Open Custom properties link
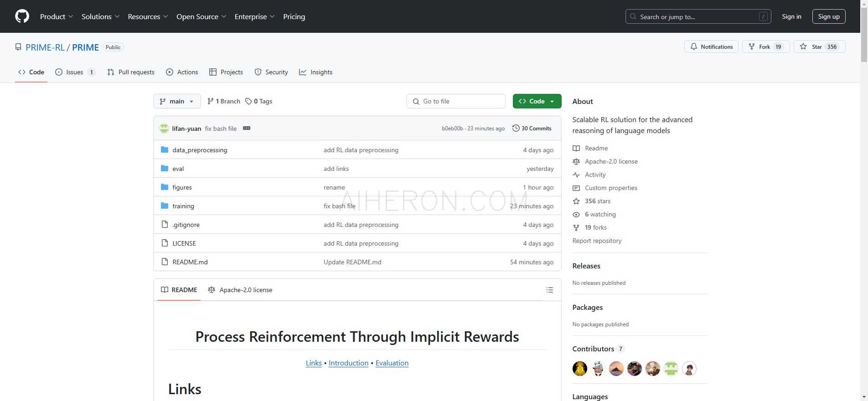This screenshot has width=868, height=401. pyautogui.click(x=605, y=188)
